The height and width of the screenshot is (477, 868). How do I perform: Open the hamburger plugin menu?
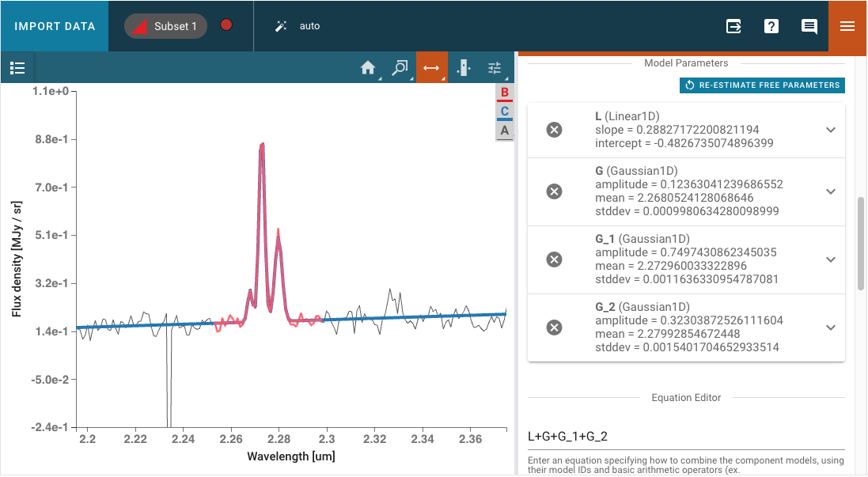tap(847, 26)
